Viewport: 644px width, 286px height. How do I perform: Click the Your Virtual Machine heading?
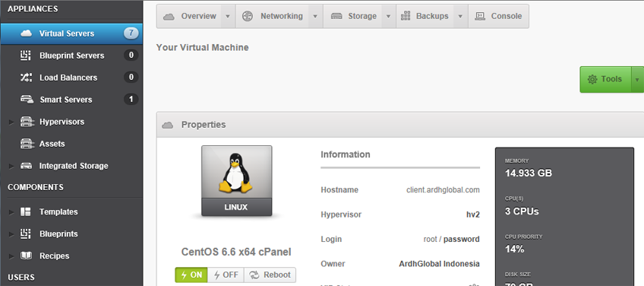click(x=203, y=47)
